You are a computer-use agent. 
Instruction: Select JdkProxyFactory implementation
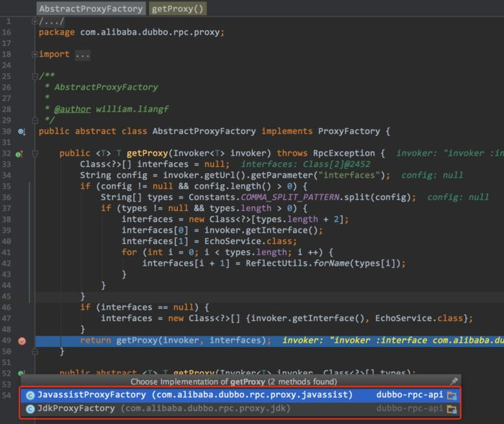[x=240, y=409]
